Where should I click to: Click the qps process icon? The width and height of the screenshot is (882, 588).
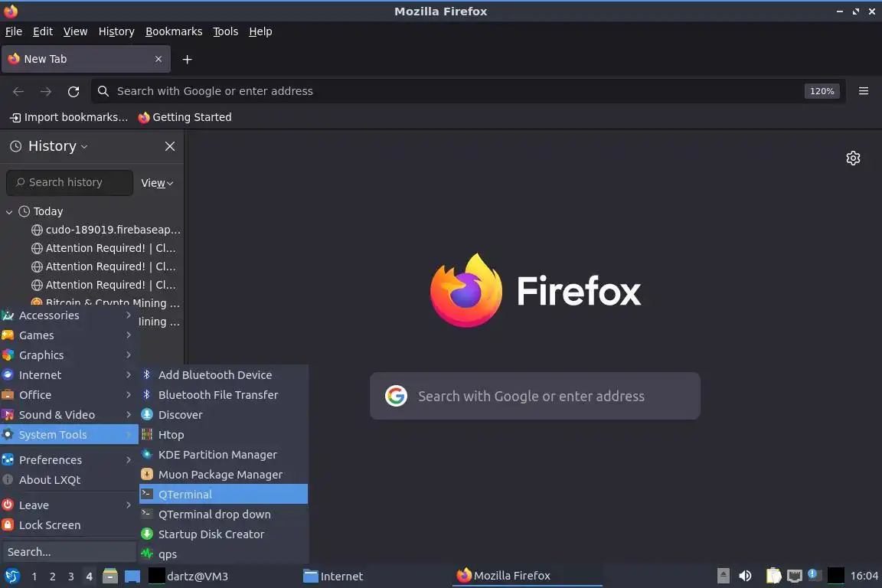point(147,554)
